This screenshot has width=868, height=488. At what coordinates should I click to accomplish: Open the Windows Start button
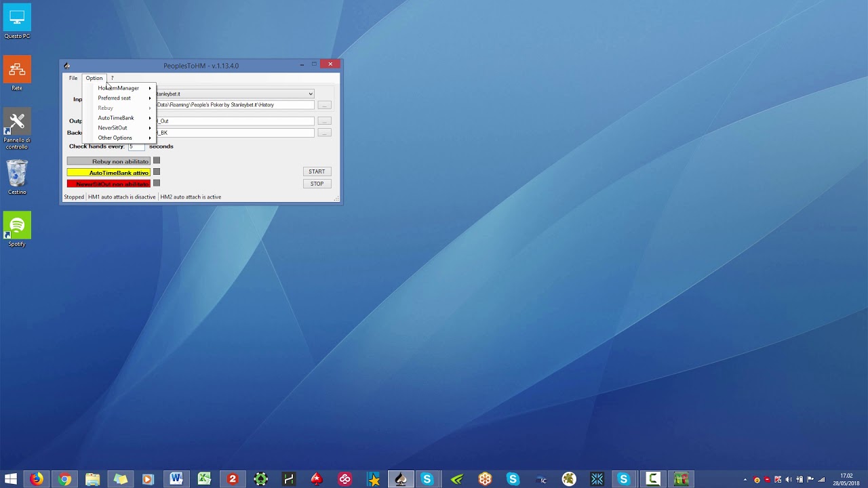(x=11, y=479)
